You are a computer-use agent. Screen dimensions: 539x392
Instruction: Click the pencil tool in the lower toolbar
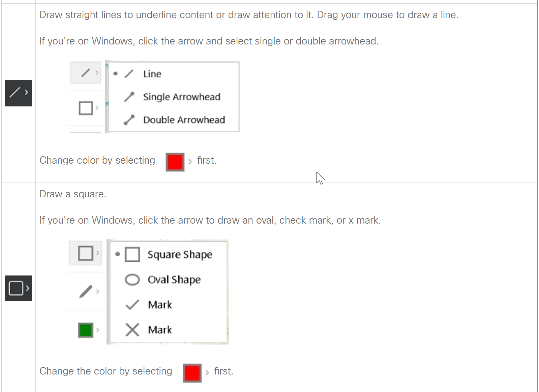[x=86, y=292]
